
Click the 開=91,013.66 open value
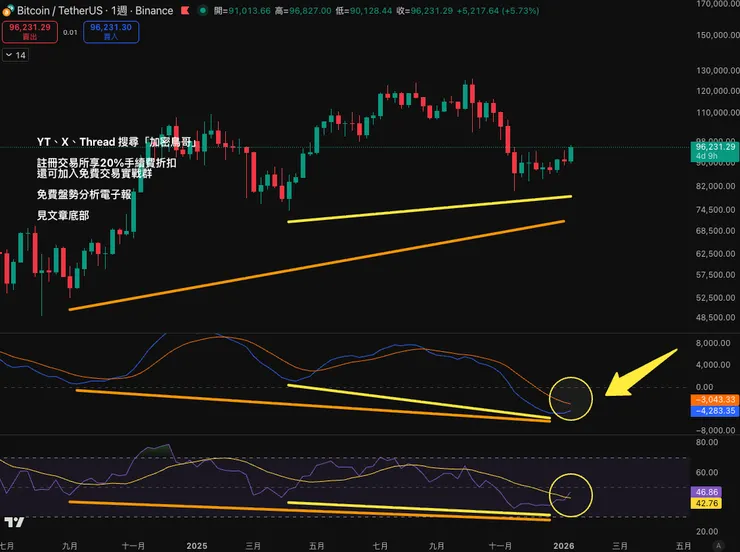pyautogui.click(x=242, y=10)
